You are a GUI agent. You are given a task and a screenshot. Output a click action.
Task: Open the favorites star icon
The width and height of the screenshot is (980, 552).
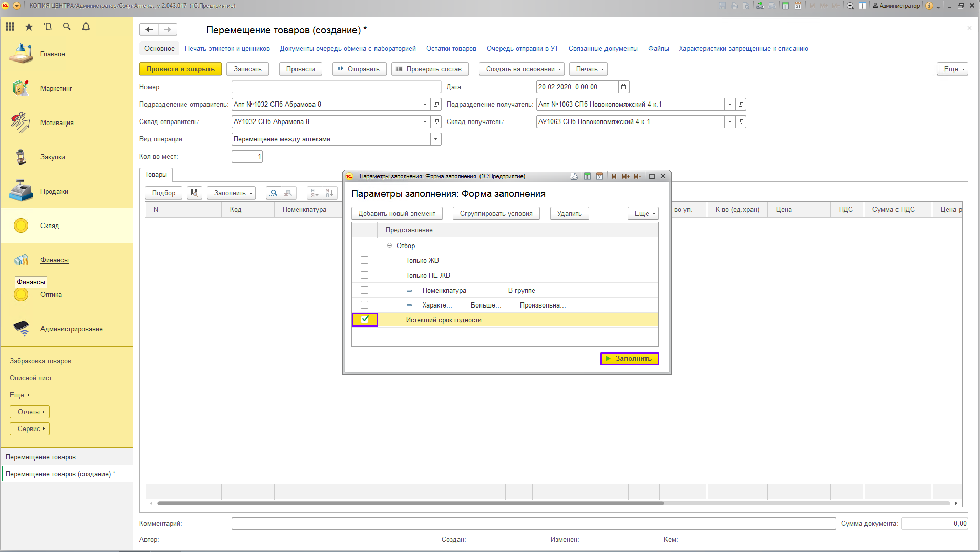coord(29,27)
